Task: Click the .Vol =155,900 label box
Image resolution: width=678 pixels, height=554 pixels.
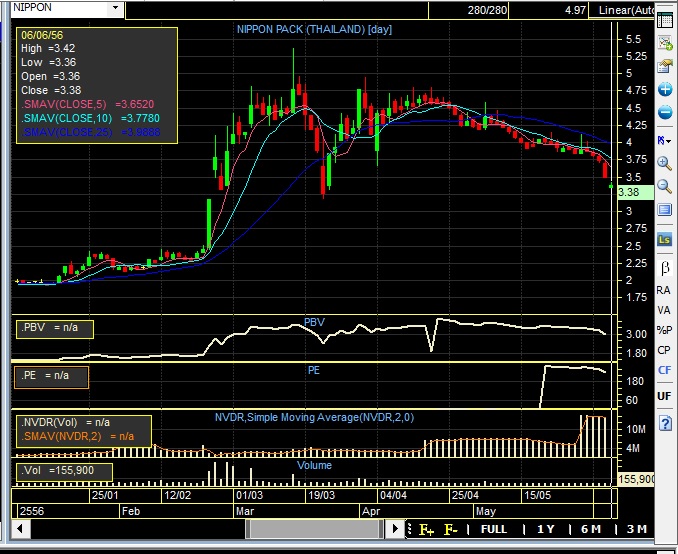Action: point(64,471)
